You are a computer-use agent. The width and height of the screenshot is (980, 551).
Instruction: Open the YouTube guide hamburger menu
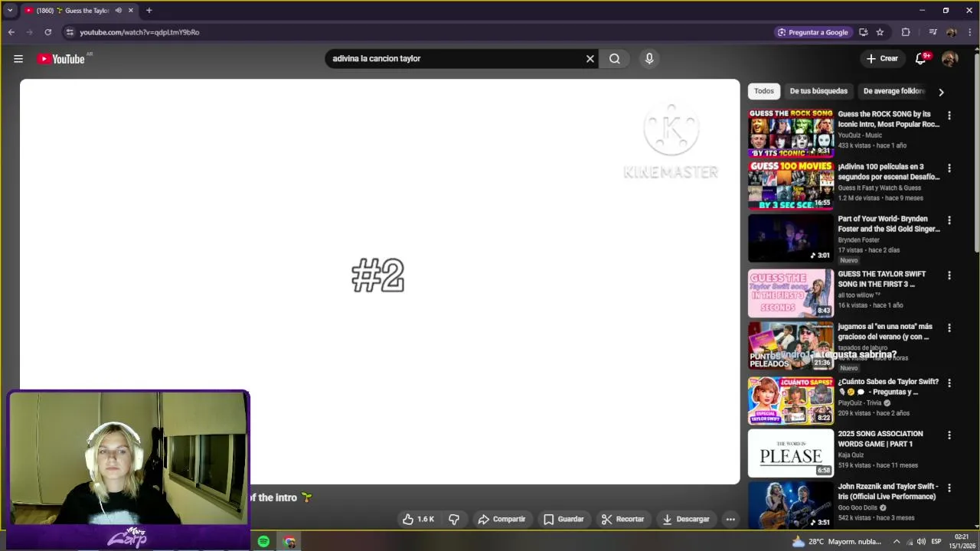coord(18,59)
